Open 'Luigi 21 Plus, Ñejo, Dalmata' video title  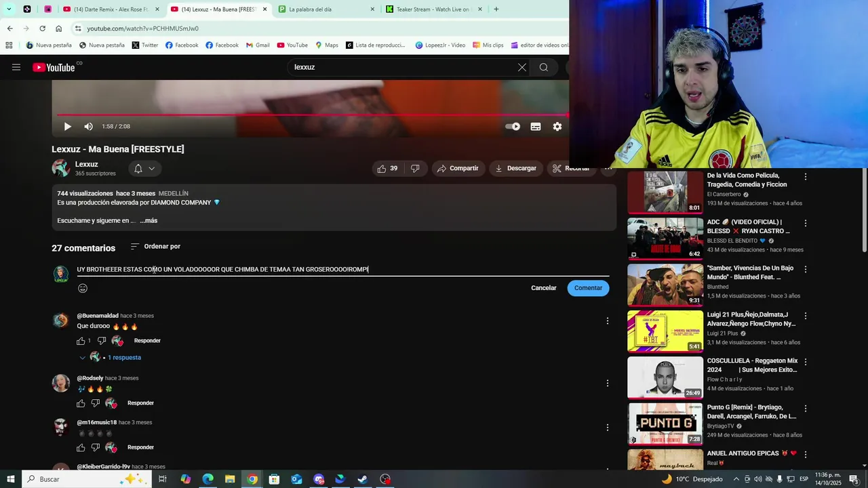[751, 319]
